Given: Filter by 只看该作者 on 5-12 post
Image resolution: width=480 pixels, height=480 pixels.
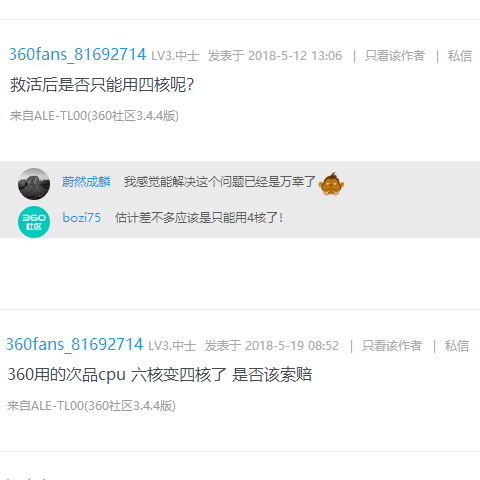Looking at the screenshot, I should click(x=395, y=56).
